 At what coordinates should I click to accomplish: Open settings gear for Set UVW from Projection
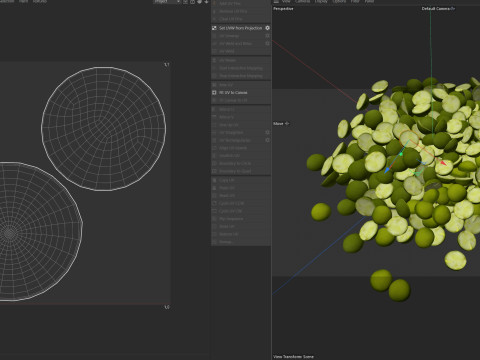pos(267,28)
